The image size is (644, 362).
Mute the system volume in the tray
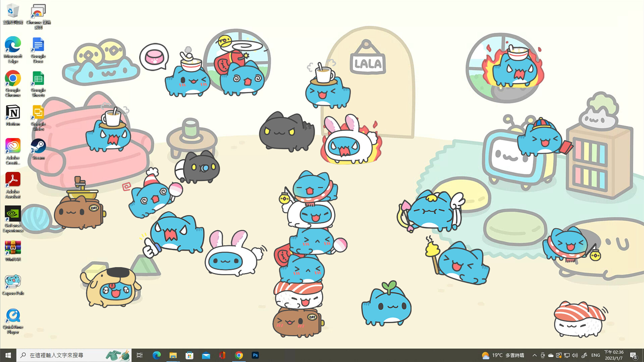tap(575, 355)
